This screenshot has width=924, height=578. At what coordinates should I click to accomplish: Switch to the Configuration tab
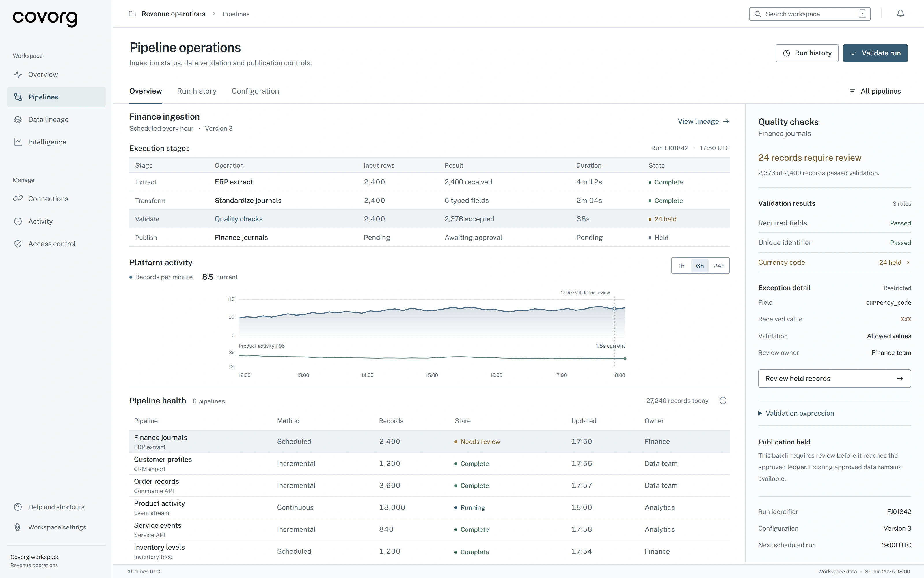click(x=255, y=91)
